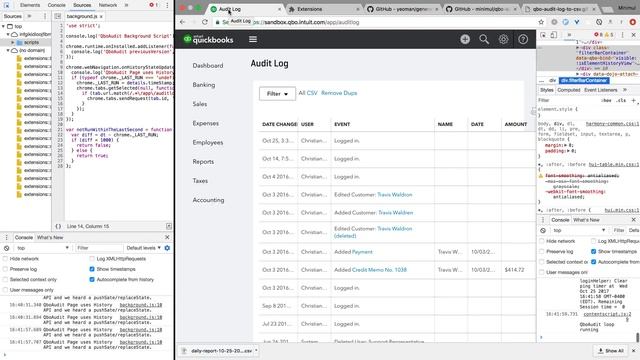Close the left DevTools console drawer

tap(167, 237)
